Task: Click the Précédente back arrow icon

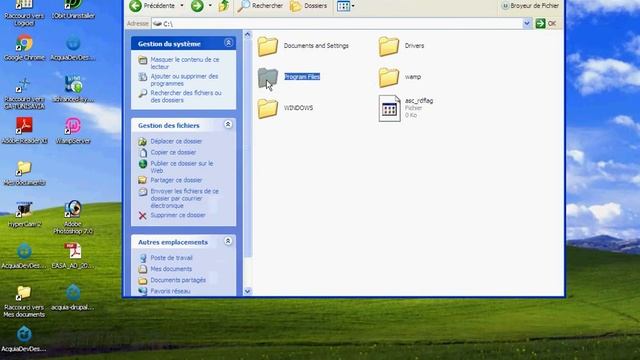Action: 136,6
